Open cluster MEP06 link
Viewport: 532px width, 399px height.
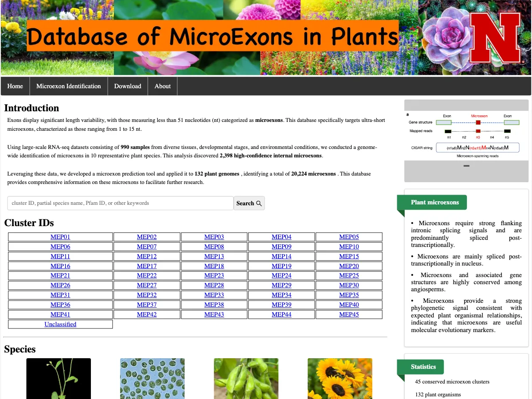[x=60, y=246]
